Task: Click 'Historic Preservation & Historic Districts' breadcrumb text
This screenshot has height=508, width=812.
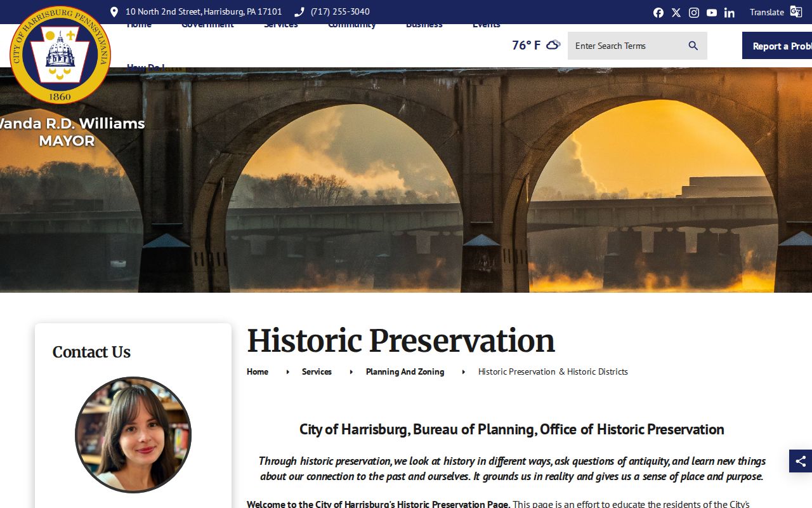Action: click(553, 371)
